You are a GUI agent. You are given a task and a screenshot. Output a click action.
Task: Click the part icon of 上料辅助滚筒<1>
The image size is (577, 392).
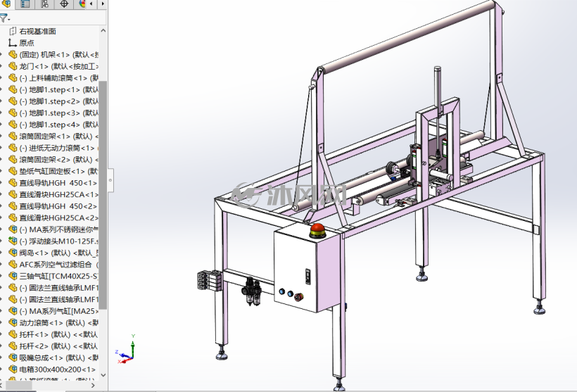13,78
